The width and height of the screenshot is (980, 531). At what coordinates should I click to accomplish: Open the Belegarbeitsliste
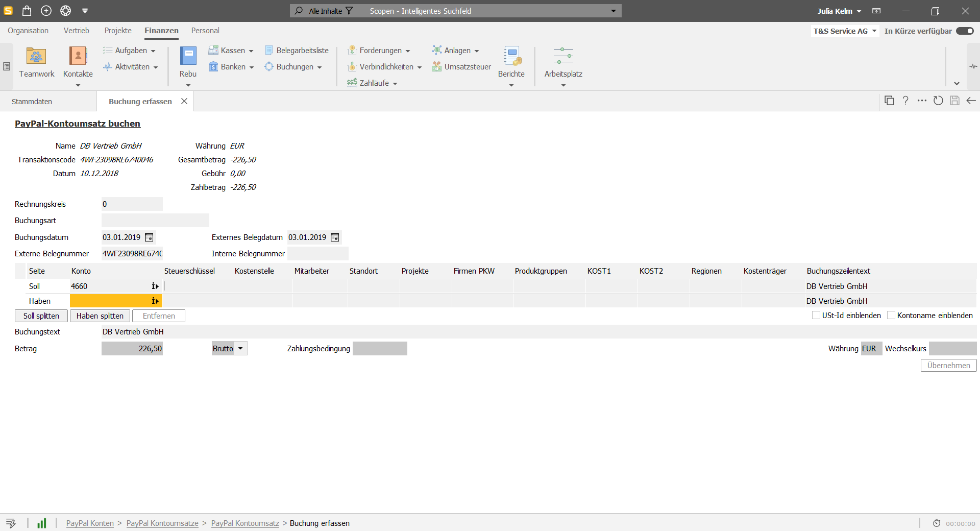pos(297,50)
